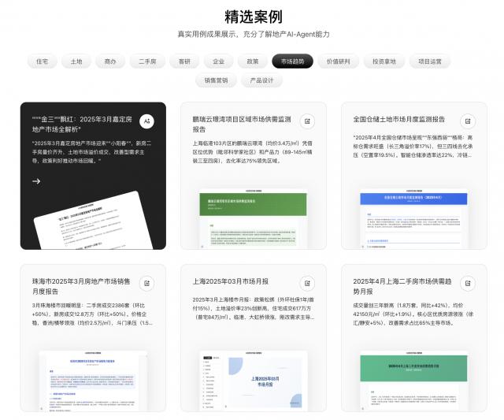504x420 pixels.
Task: Click the document icon on the 全国仓储土地 card
Action: 468,121
